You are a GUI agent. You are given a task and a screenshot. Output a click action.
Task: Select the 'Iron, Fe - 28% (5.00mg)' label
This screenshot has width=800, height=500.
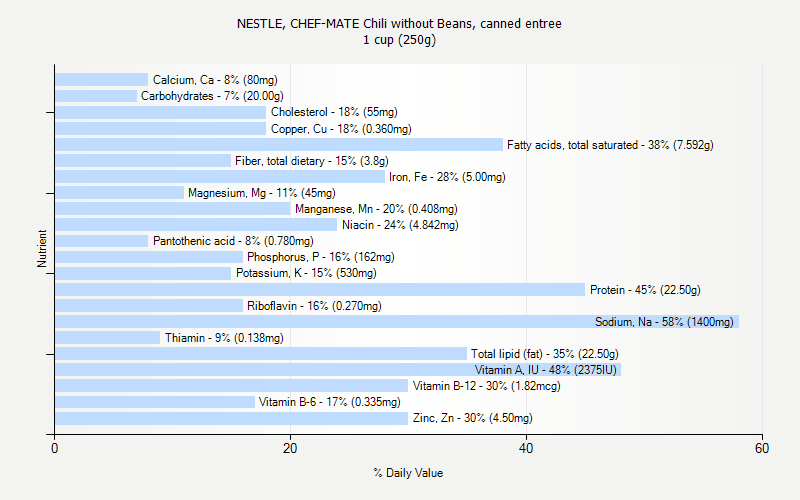[x=447, y=177]
